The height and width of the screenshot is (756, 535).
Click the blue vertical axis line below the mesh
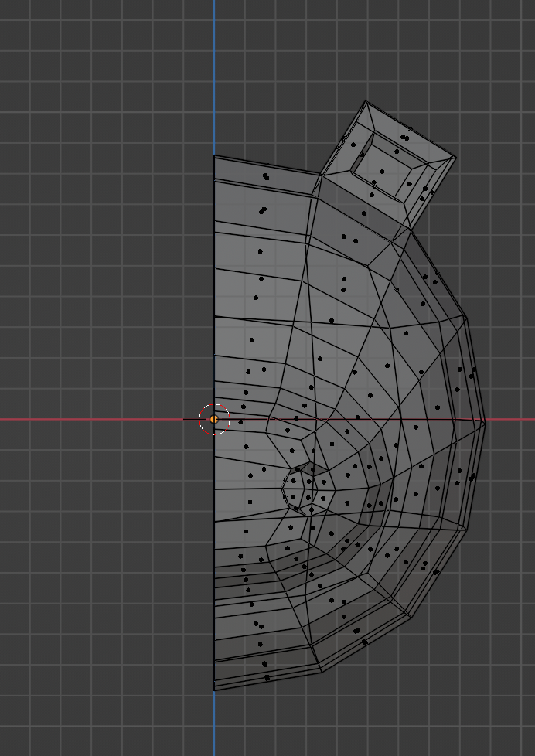click(214, 723)
